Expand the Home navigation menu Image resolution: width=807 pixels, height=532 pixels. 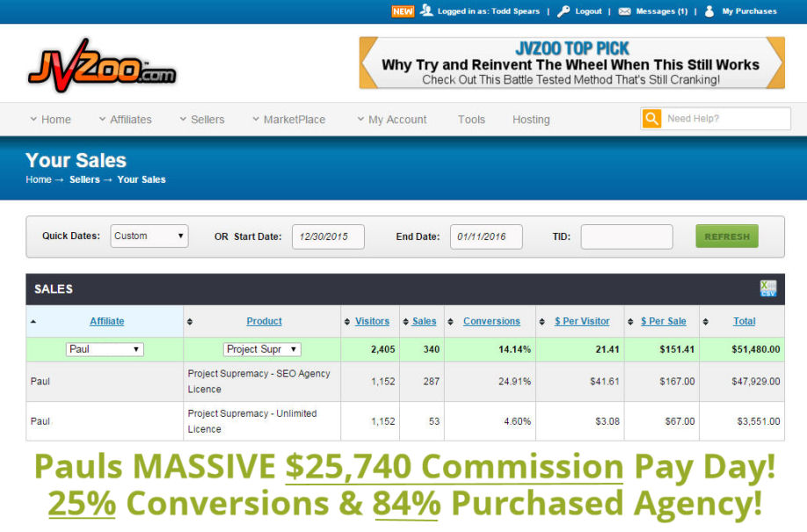pyautogui.click(x=50, y=120)
